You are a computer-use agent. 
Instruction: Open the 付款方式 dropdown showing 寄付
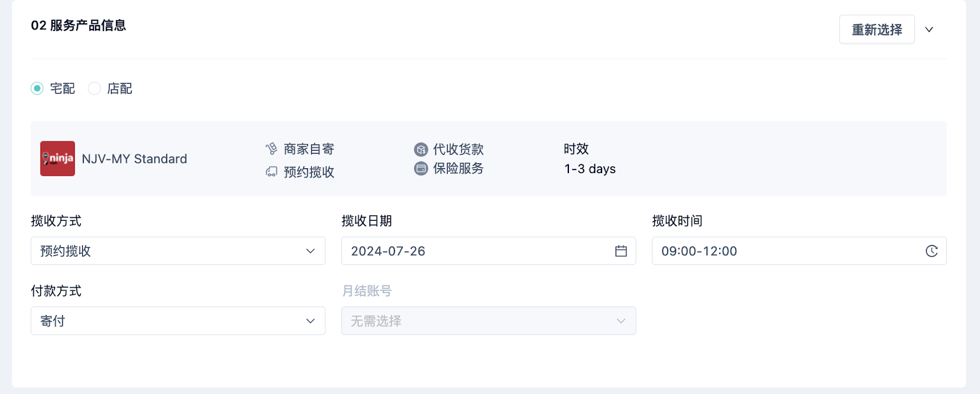(x=178, y=321)
